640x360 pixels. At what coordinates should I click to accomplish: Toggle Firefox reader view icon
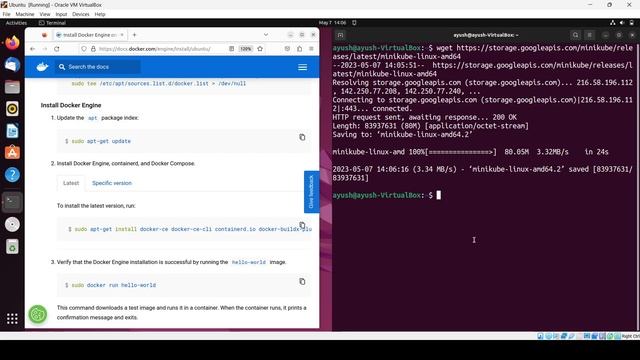pyautogui.click(x=231, y=49)
